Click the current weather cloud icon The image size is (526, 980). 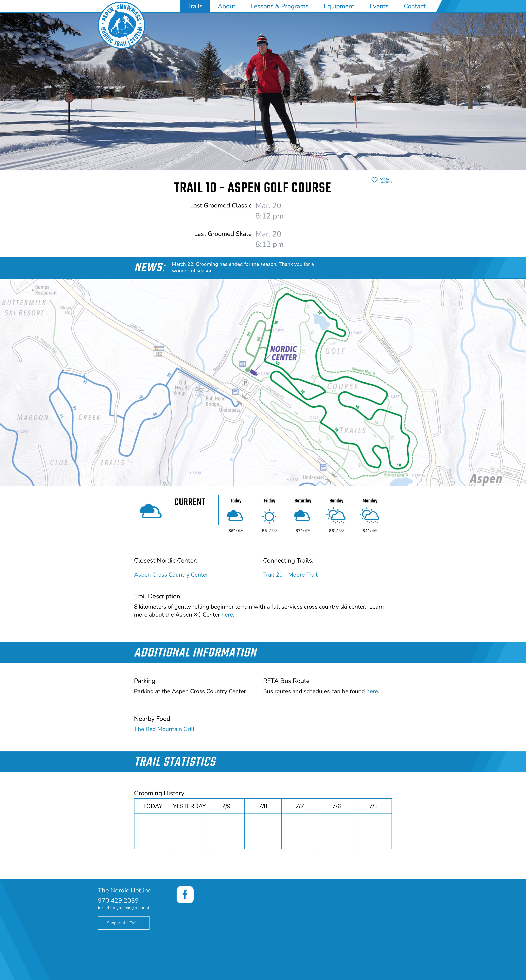click(x=151, y=511)
